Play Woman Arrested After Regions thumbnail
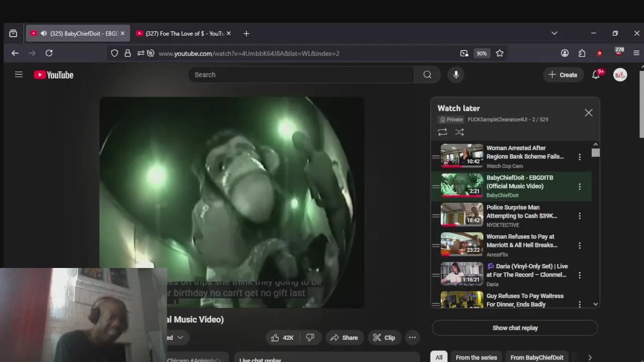 click(462, 156)
